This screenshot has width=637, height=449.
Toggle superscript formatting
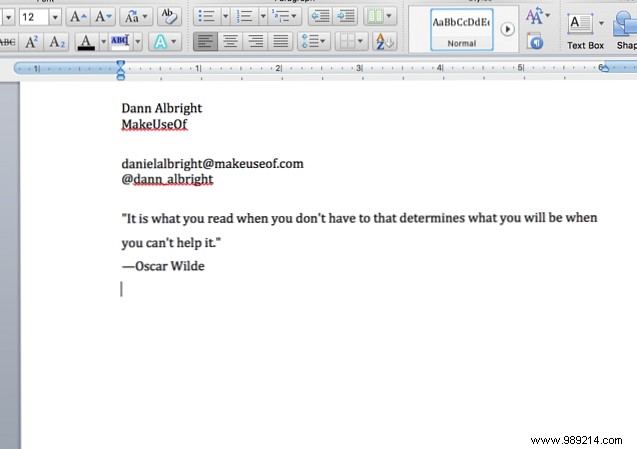[32, 42]
